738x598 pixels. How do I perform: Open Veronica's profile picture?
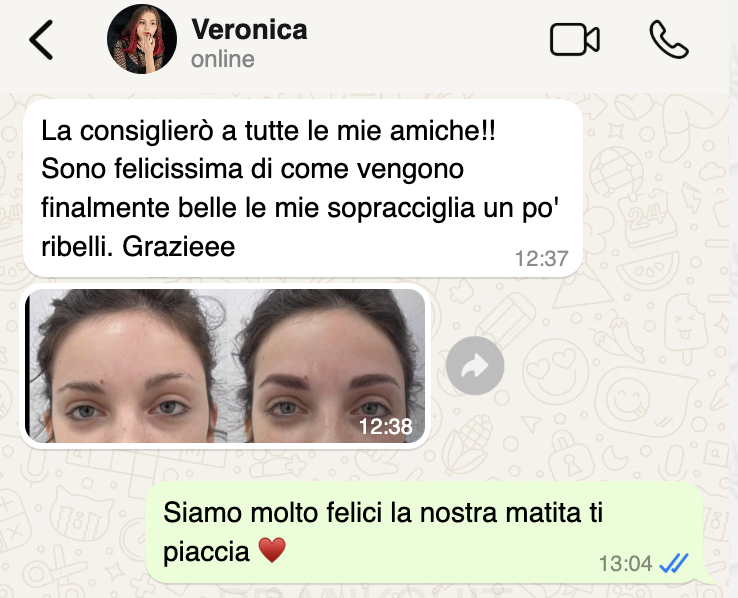tap(142, 40)
